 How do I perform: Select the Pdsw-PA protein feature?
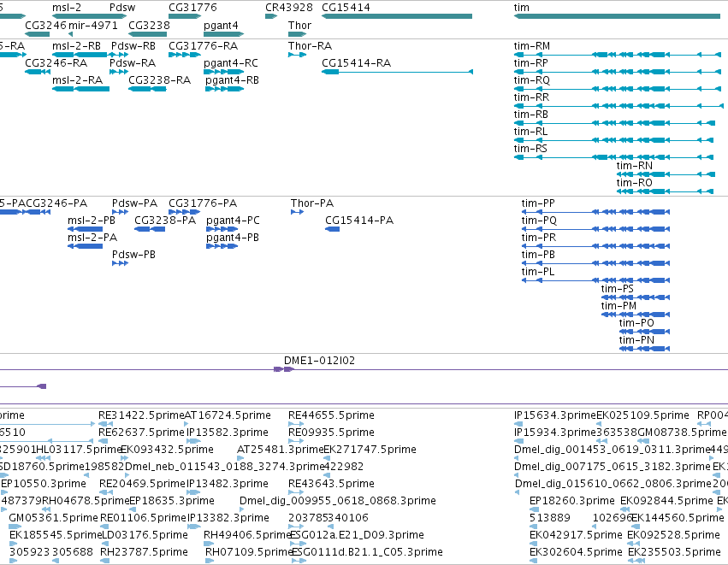click(121, 212)
